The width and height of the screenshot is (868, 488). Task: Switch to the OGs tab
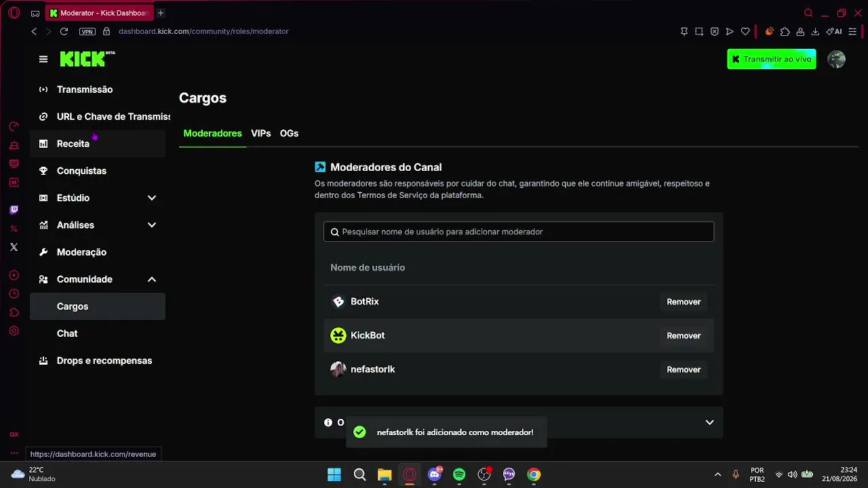click(x=289, y=134)
